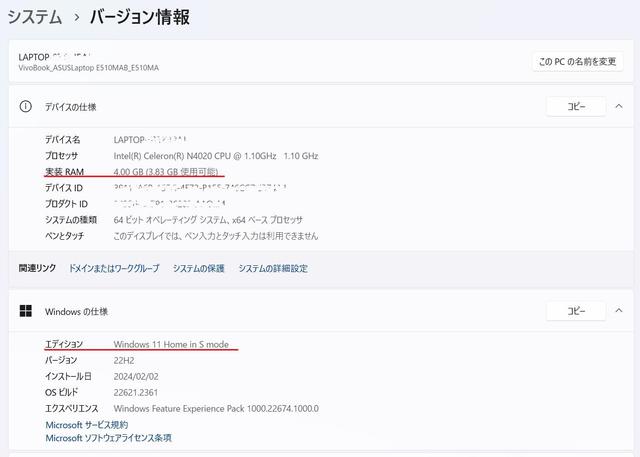Copy device specifications with コピー button
Screen dimensions: 640x457
[576, 106]
